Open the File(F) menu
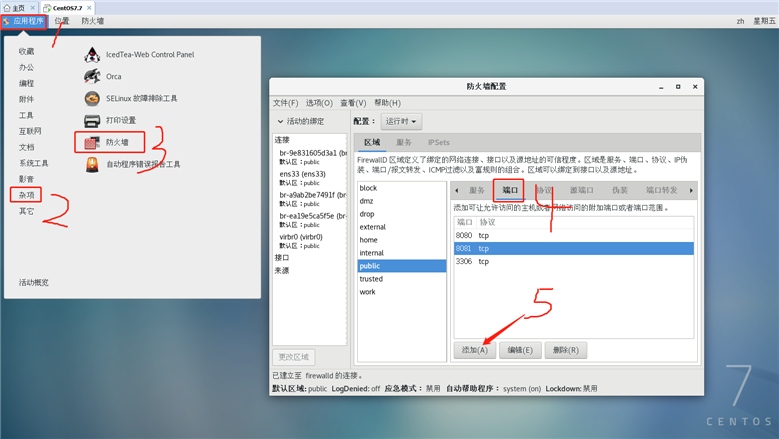The width and height of the screenshot is (779, 439). coord(285,103)
